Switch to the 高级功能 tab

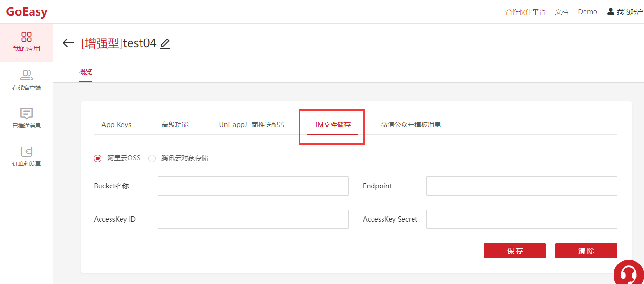[175, 125]
